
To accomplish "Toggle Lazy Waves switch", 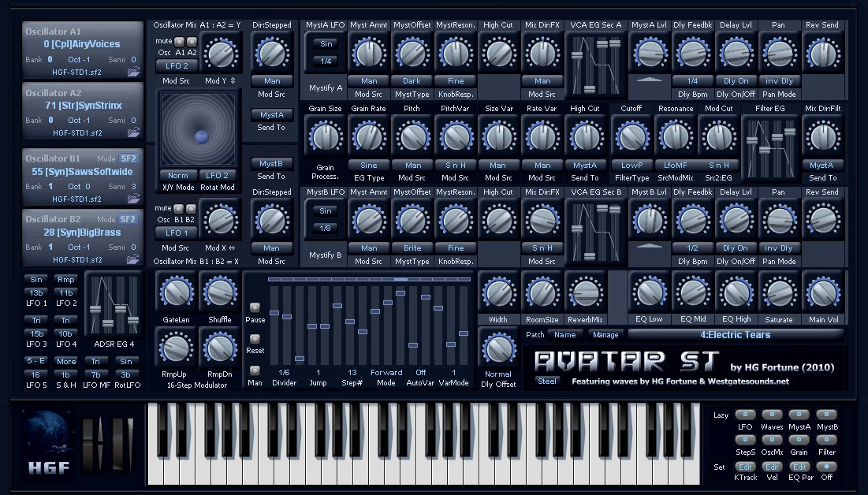I will tap(772, 415).
